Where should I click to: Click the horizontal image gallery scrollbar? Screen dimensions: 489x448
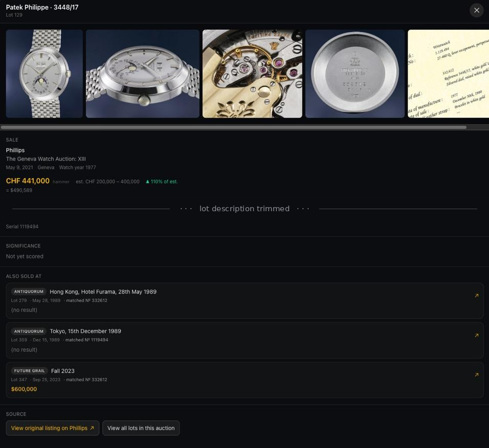point(234,127)
